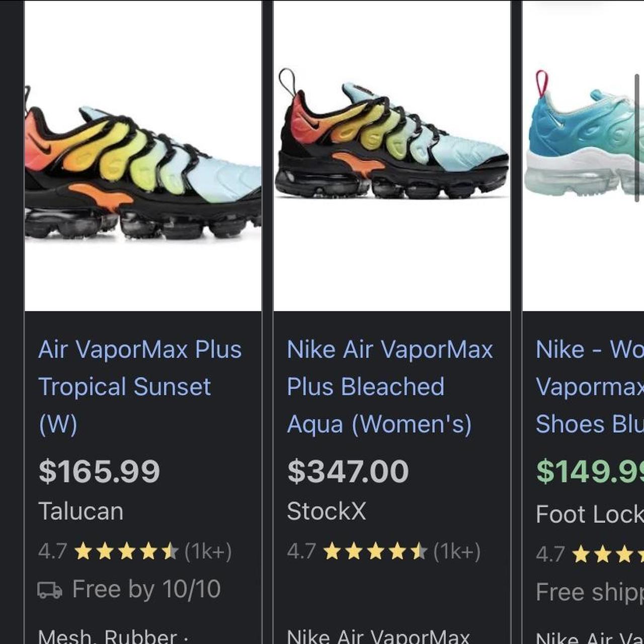The width and height of the screenshot is (644, 644).
Task: Click the star rating on the StockX listing
Action: point(375,552)
